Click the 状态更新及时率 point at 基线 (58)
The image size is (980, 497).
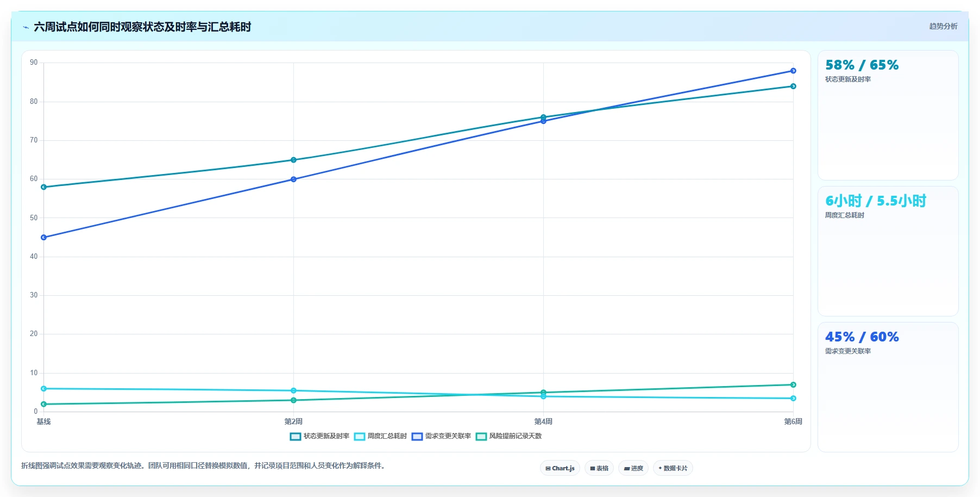(44, 187)
